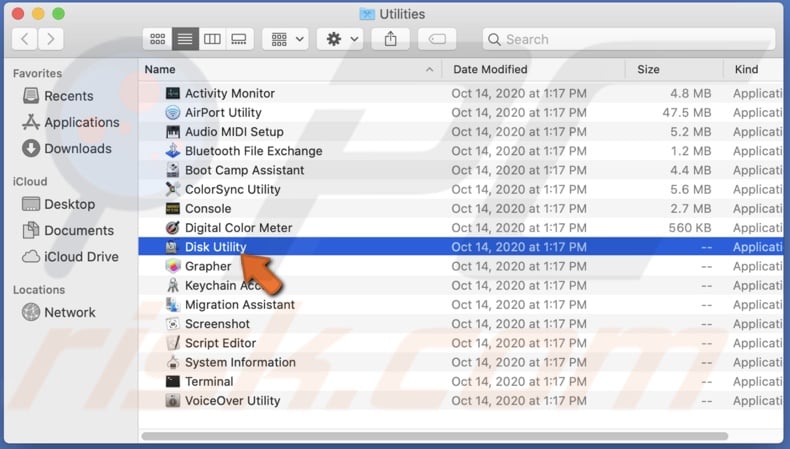This screenshot has width=790, height=449.
Task: Switch to list view
Action: coord(185,39)
